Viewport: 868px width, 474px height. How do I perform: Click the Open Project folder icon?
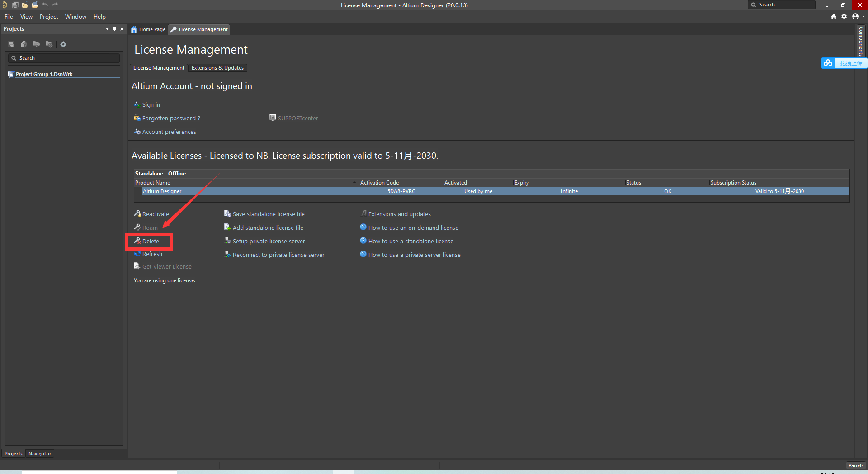(35, 5)
